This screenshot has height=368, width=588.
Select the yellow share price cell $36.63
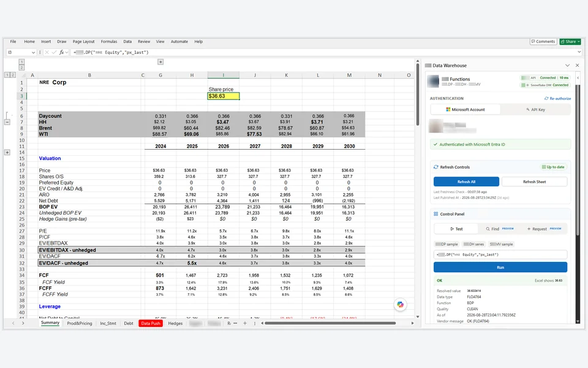(224, 96)
